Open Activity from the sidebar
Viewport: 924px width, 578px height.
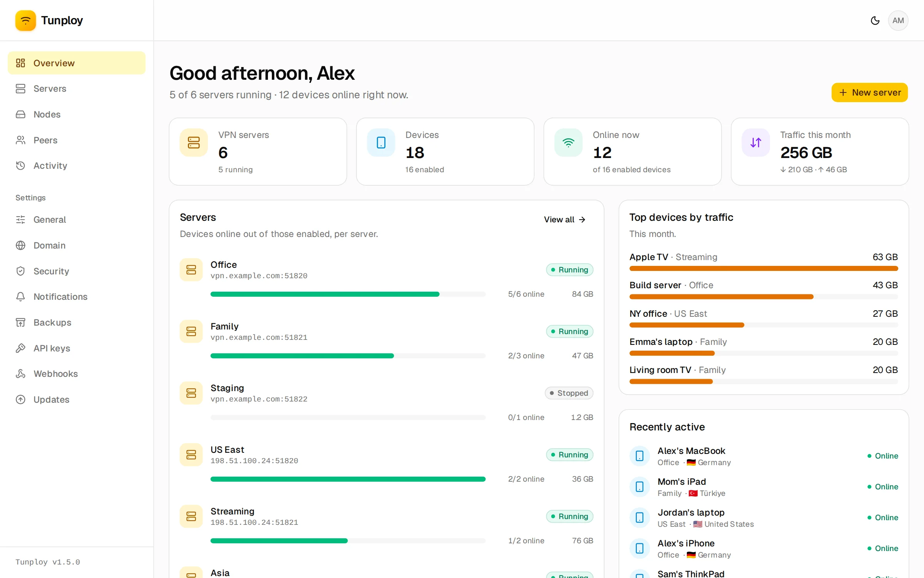[77, 166]
